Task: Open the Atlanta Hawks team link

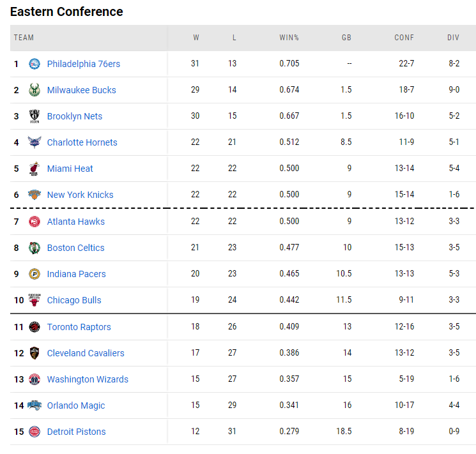Action: click(75, 222)
